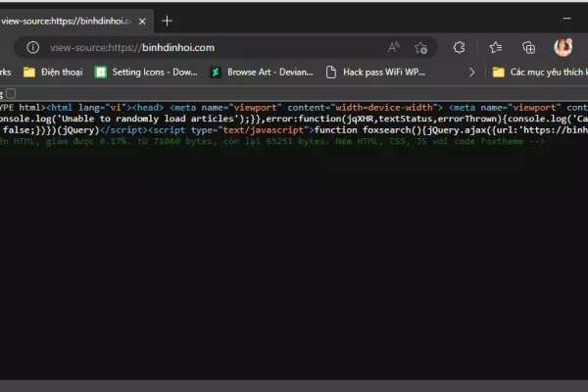Viewport: 588px width, 392px height.
Task: Open Setting Icons bookmark
Action: click(x=146, y=72)
